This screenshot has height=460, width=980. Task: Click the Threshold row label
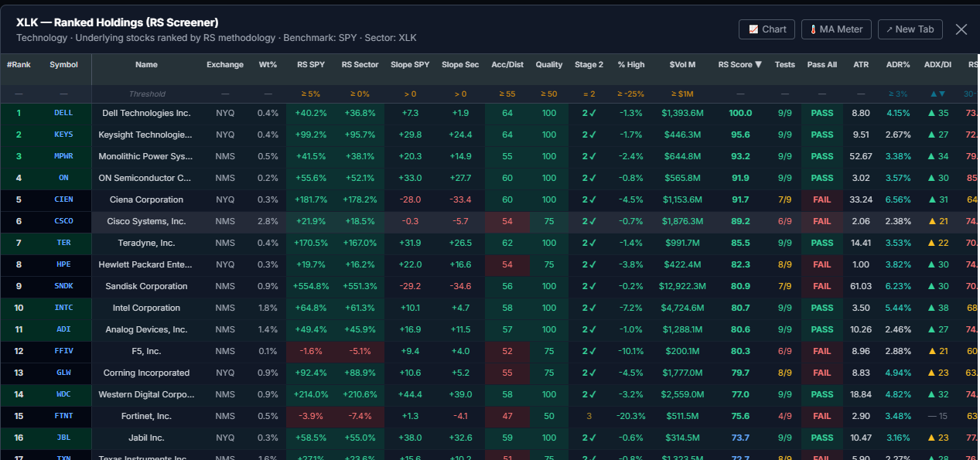coord(146,94)
